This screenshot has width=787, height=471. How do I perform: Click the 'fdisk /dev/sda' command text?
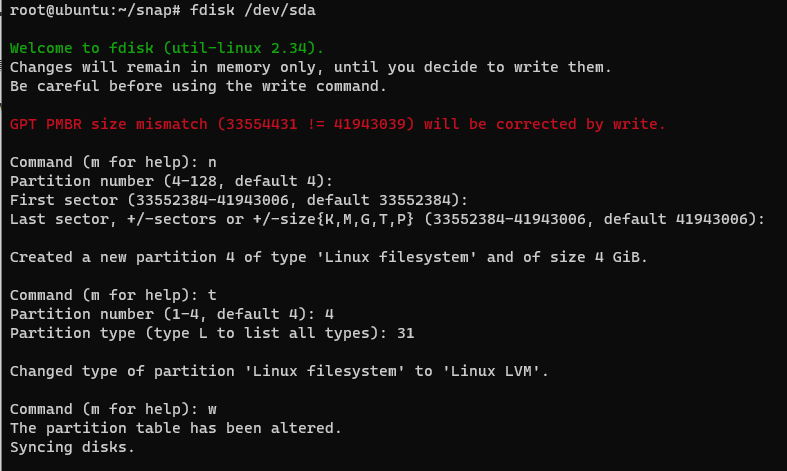tap(253, 10)
